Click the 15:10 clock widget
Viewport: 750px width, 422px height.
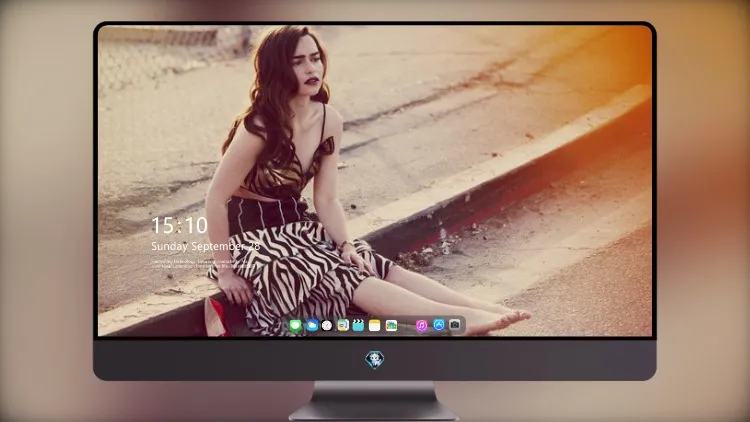[x=179, y=225]
